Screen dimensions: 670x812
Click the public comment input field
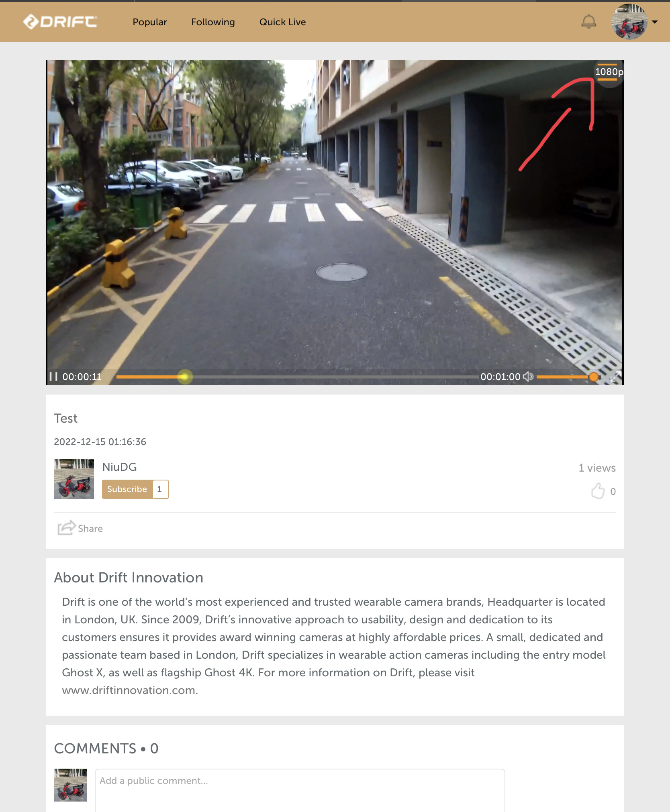(x=300, y=790)
